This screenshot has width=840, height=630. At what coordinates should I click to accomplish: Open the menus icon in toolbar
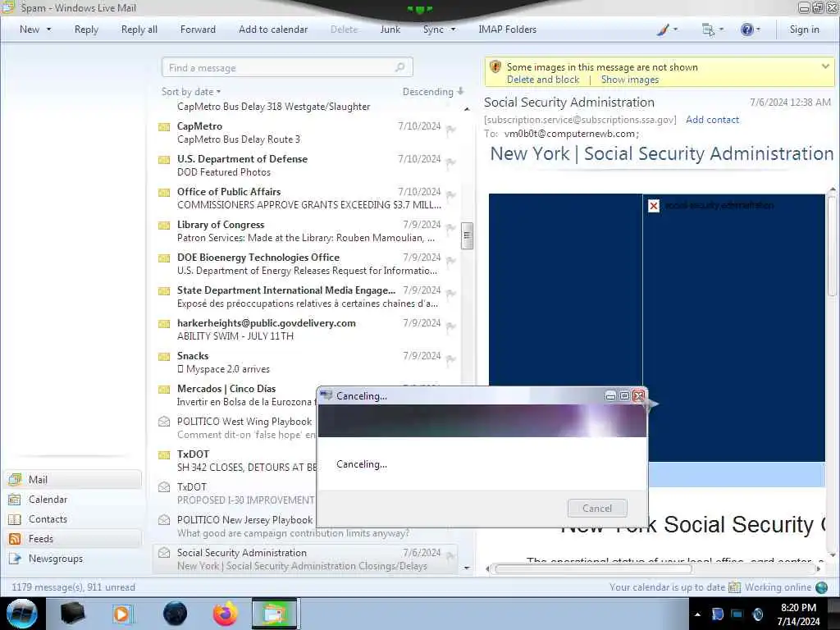708,30
